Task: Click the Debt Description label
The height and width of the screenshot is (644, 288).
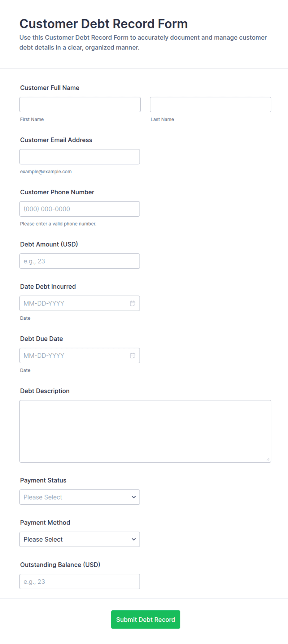Action: tap(45, 391)
